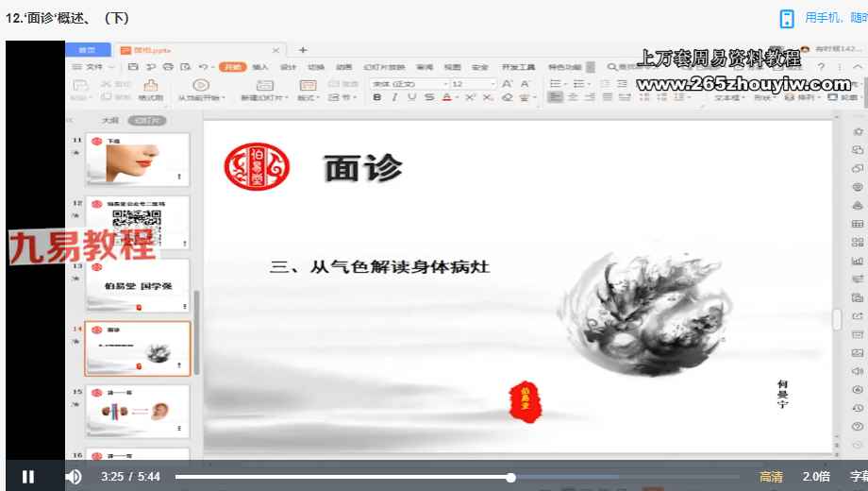Click the Copy icon under Cut
The height and width of the screenshot is (491, 868).
[107, 97]
